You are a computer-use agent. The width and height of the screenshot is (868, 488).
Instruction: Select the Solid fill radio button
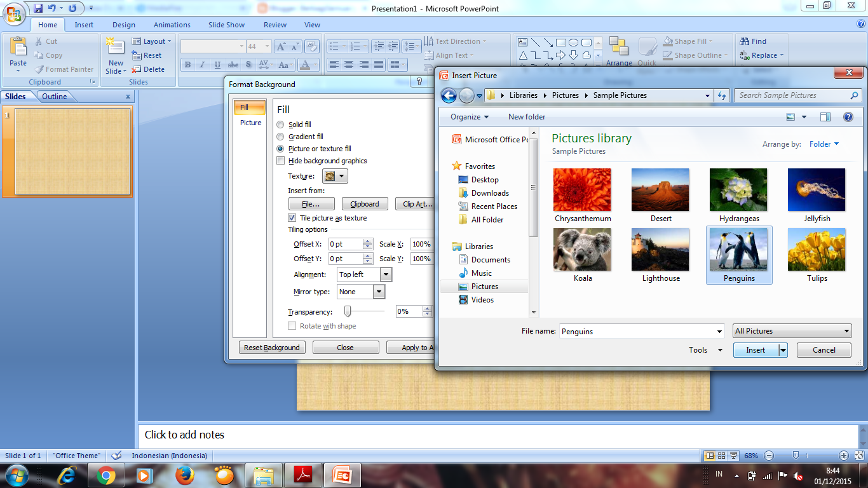[280, 125]
